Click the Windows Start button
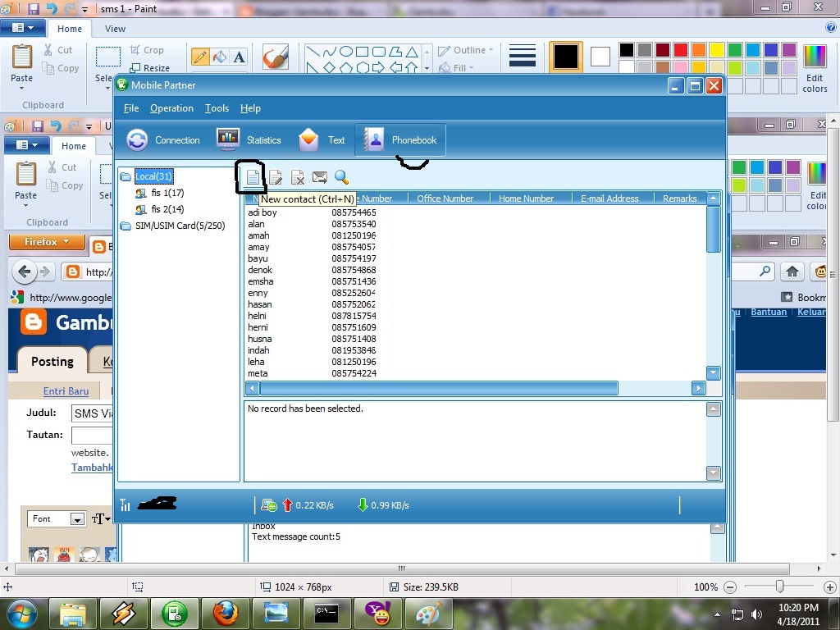The height and width of the screenshot is (630, 840). click(21, 614)
